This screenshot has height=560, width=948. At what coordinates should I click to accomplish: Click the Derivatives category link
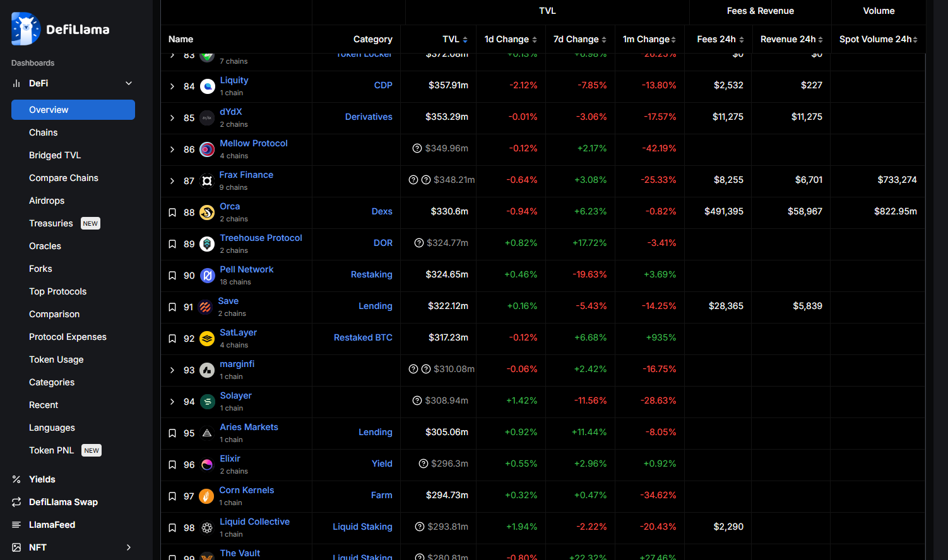tap(369, 117)
